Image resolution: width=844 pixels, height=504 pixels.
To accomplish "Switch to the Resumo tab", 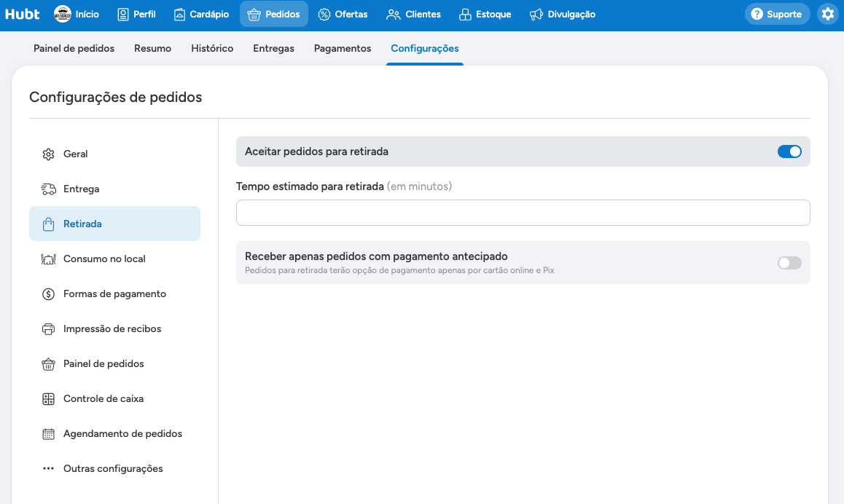I will point(152,48).
